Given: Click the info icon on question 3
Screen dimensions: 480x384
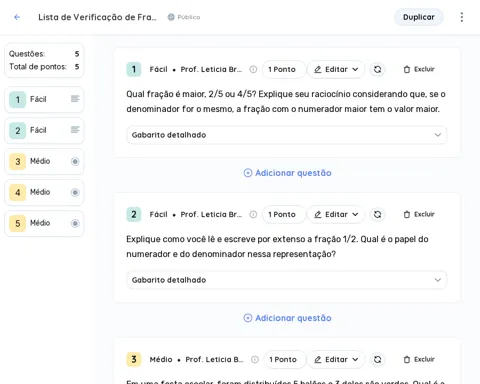Looking at the screenshot, I should click(255, 359).
